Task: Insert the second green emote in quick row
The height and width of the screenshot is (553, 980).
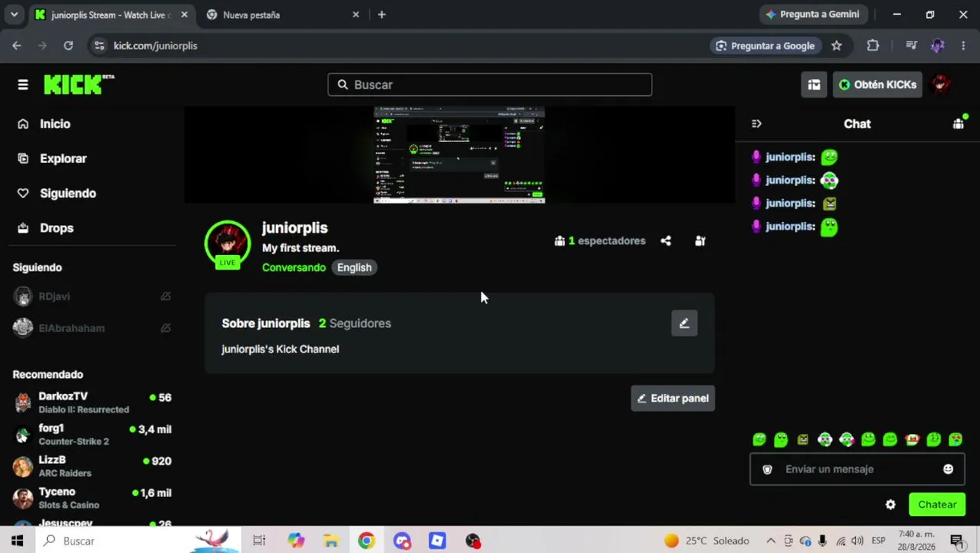Action: tap(781, 439)
